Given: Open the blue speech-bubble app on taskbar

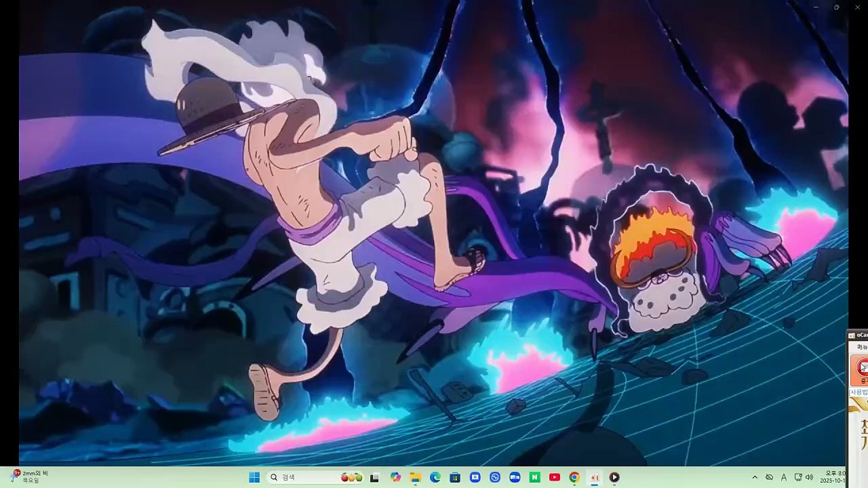Looking at the screenshot, I should [x=475, y=477].
